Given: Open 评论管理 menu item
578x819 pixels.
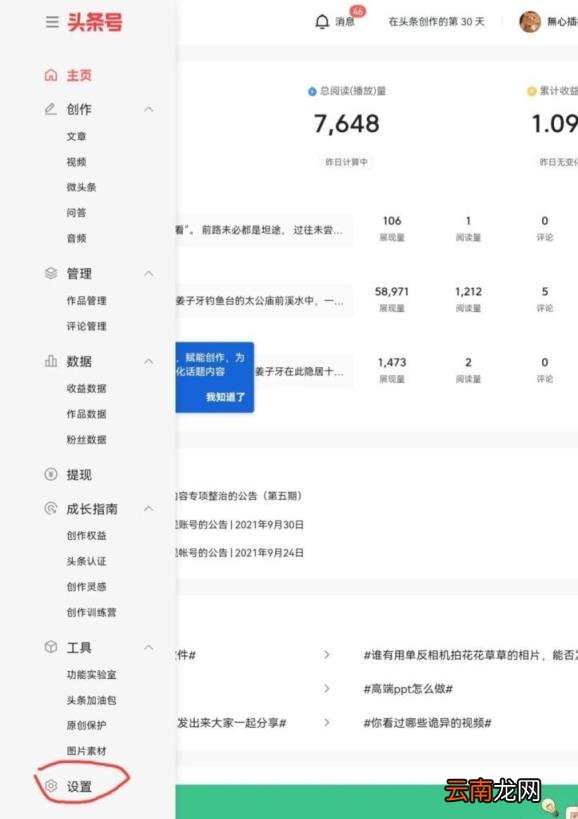Looking at the screenshot, I should (86, 326).
